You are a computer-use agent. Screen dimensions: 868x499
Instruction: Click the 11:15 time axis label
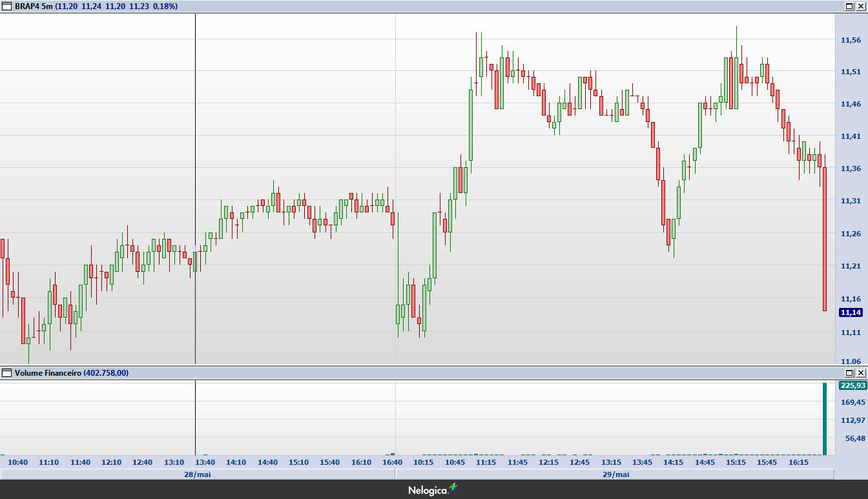486,462
